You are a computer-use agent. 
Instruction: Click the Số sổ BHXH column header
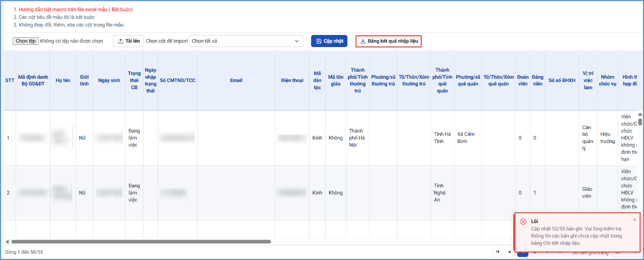click(562, 80)
